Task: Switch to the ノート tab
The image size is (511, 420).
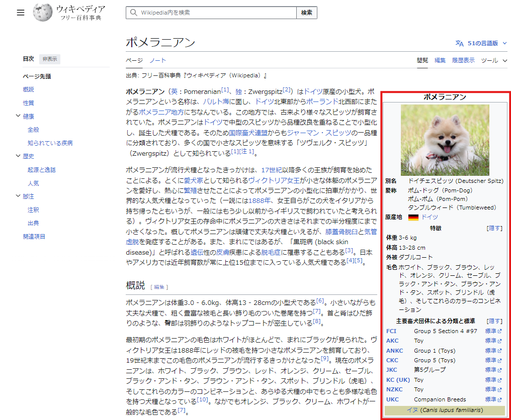Action: pyautogui.click(x=158, y=60)
